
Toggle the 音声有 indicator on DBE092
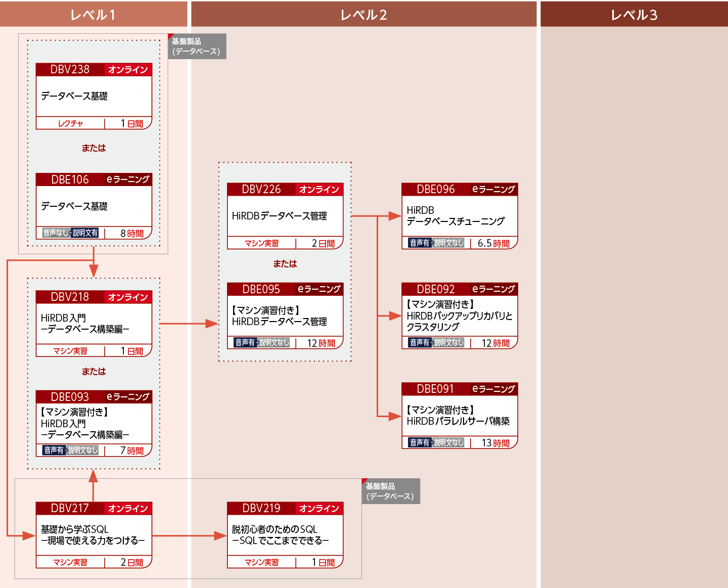pyautogui.click(x=420, y=343)
